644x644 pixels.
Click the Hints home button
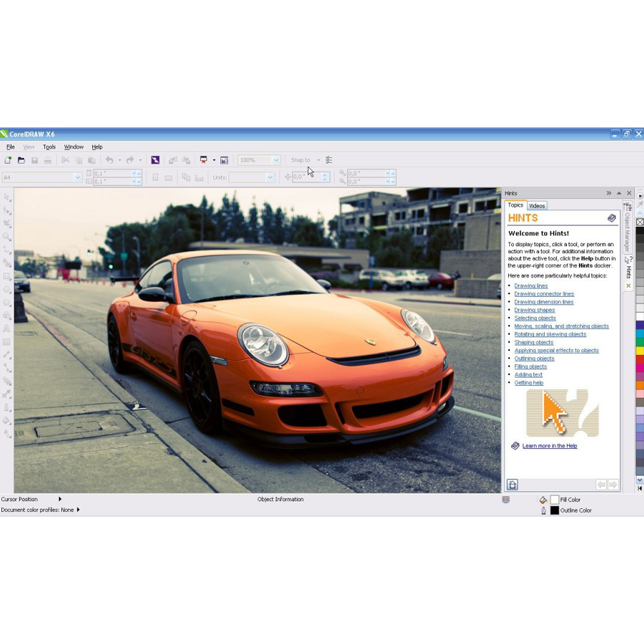pos(513,484)
